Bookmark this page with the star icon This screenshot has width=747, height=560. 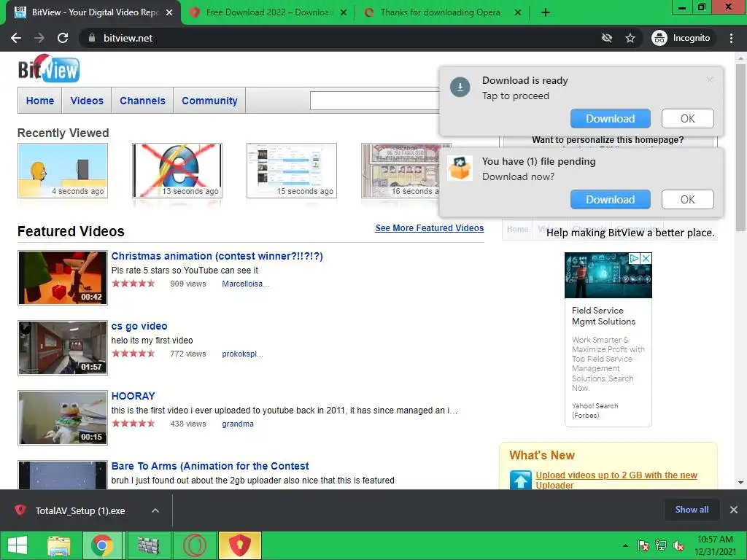point(630,38)
